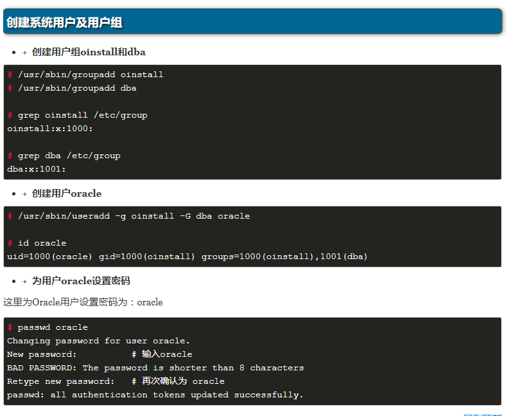
Task: Open the partially visible link at bottom right
Action: [x=483, y=415]
